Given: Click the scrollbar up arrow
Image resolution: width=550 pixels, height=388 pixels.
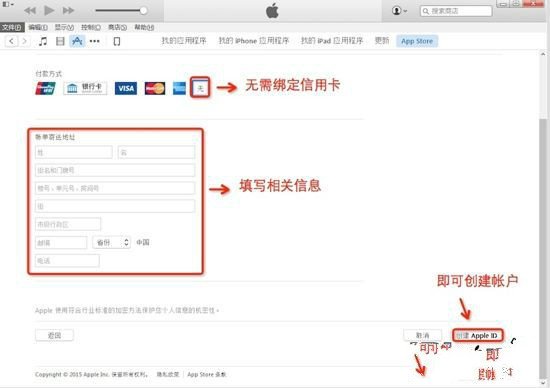Looking at the screenshot, I should click(543, 55).
